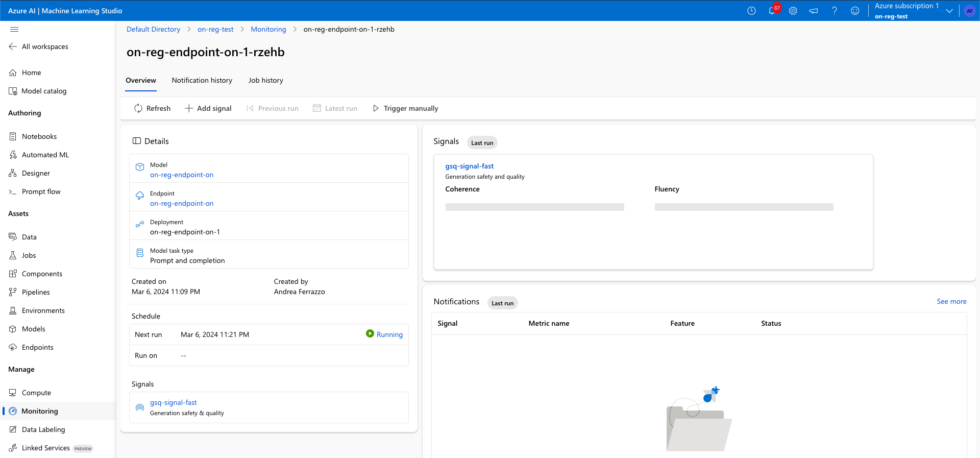Click the Fluency metric bar
980x458 pixels.
(744, 207)
